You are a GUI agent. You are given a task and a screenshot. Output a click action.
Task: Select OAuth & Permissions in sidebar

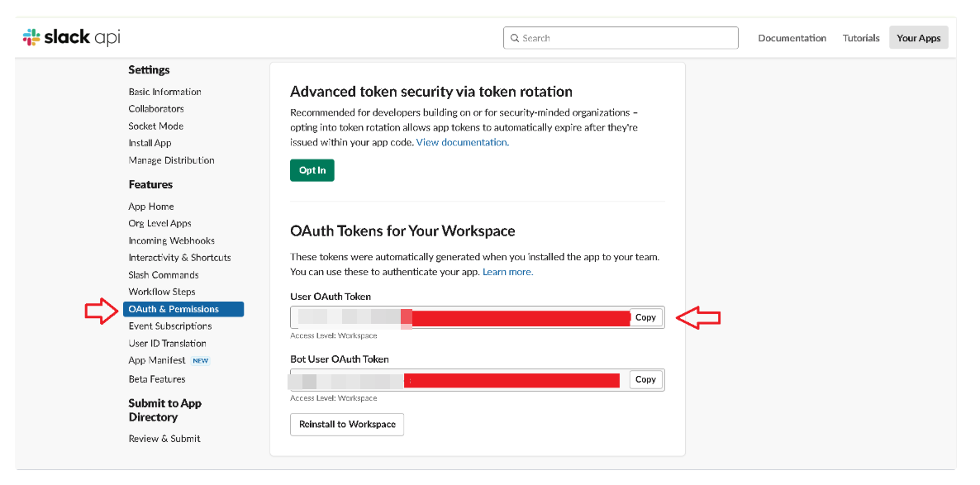174,309
